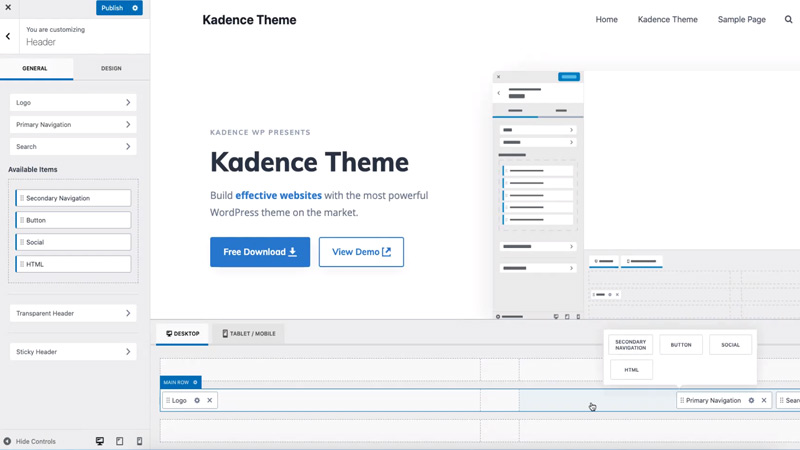Select the Social available item
800x450 pixels.
coord(73,242)
